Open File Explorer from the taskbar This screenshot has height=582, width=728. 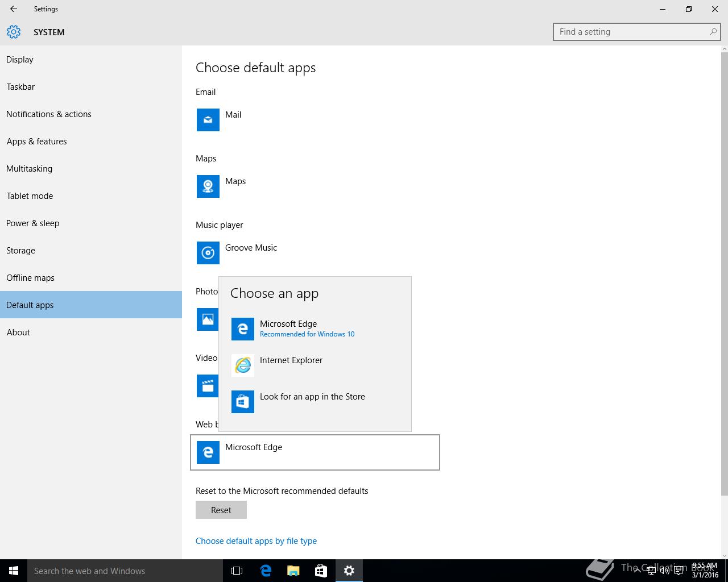[x=293, y=571]
